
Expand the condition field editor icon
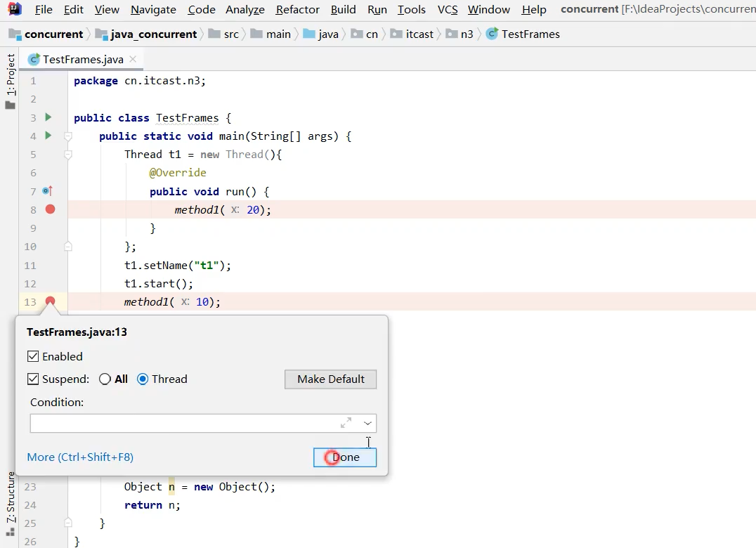[346, 423]
